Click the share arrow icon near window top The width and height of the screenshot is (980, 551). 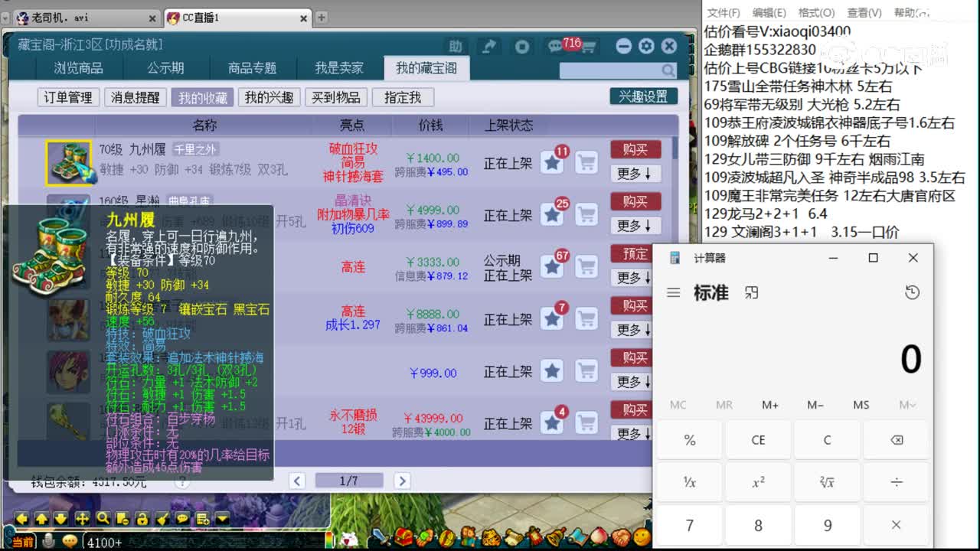click(x=488, y=46)
